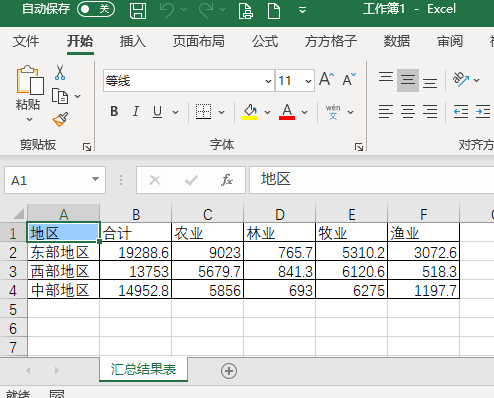This screenshot has width=494, height=398.
Task: Expand underline style dropdown
Action: tap(175, 112)
